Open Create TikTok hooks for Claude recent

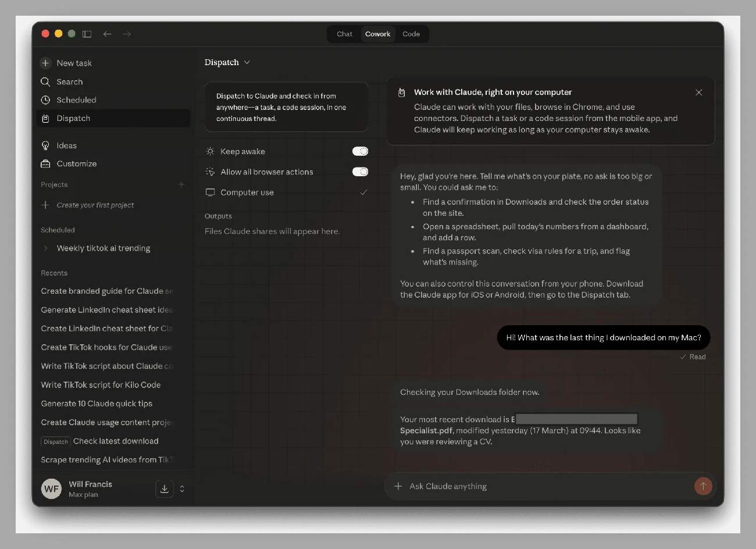coord(108,347)
